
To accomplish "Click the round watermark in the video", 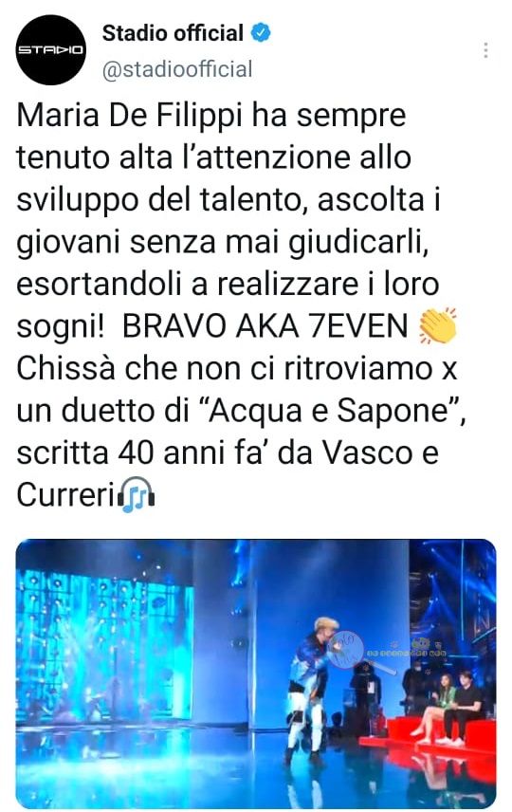I will (346, 650).
